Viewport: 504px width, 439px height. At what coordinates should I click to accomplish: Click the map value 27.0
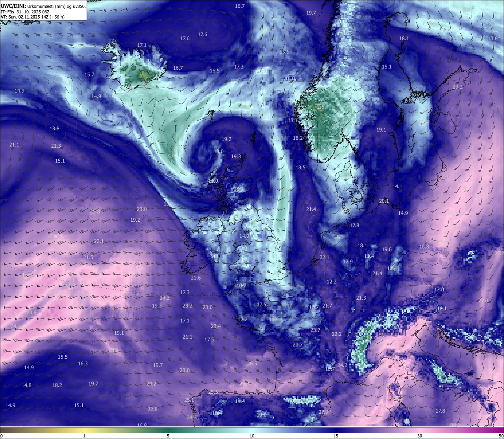point(483,301)
